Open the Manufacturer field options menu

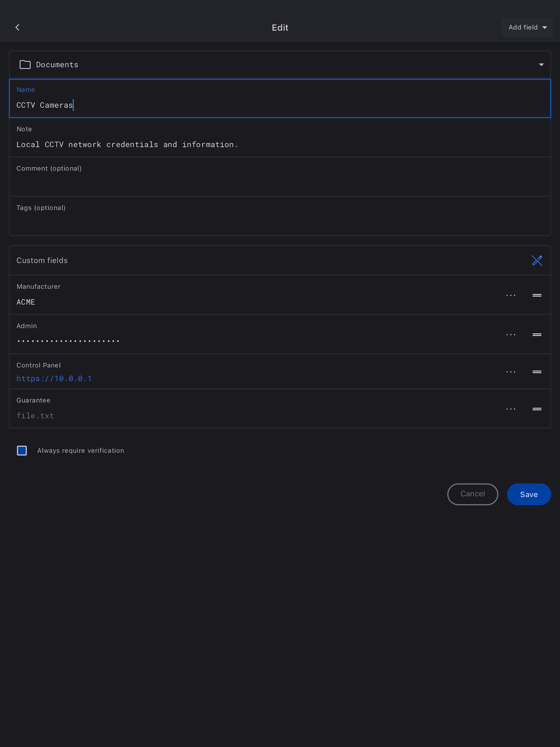[510, 296]
